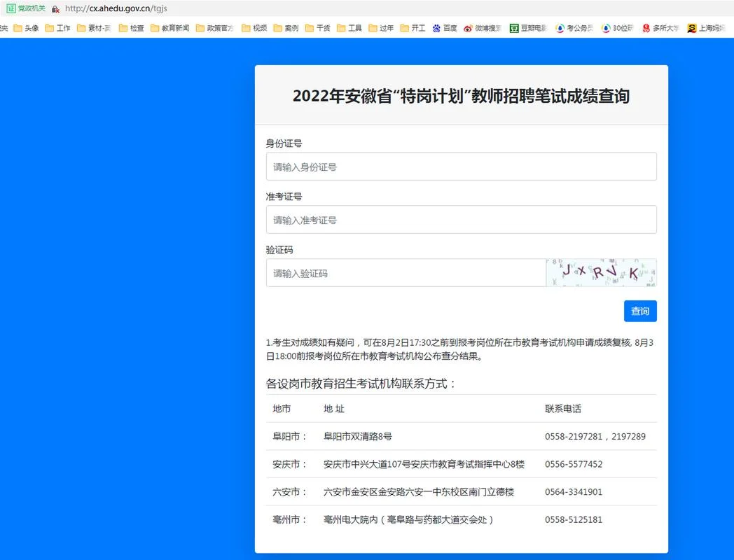Open the 检查 bookmark folder

click(132, 28)
